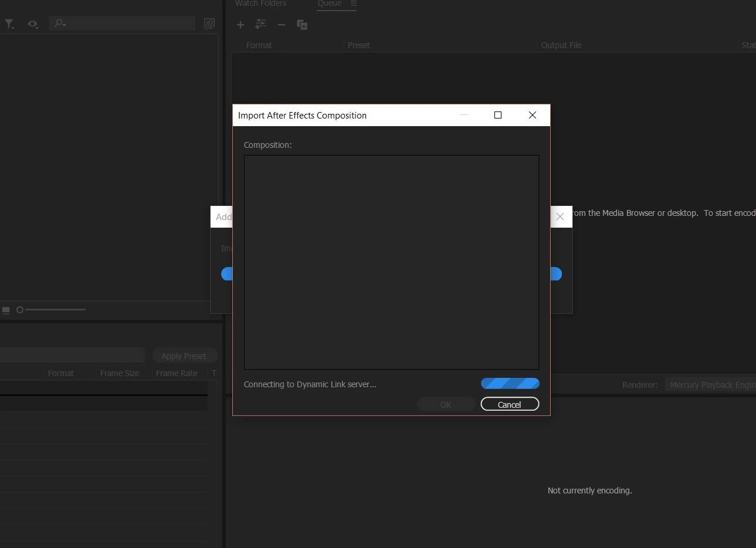Select the Queue tab

pyautogui.click(x=330, y=4)
